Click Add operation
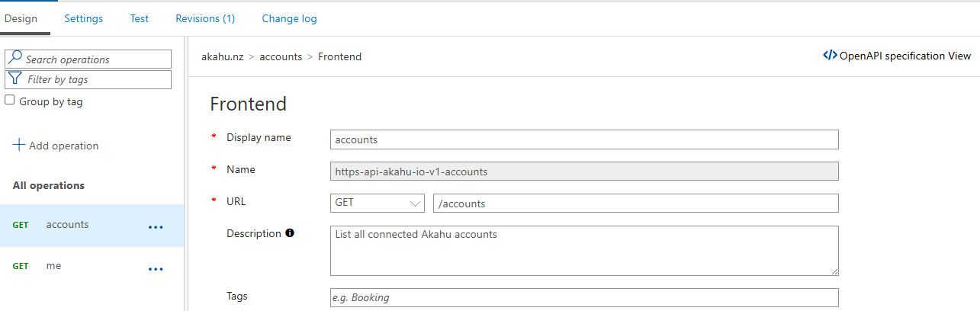Viewport: 980px width, 311px height. click(x=56, y=146)
